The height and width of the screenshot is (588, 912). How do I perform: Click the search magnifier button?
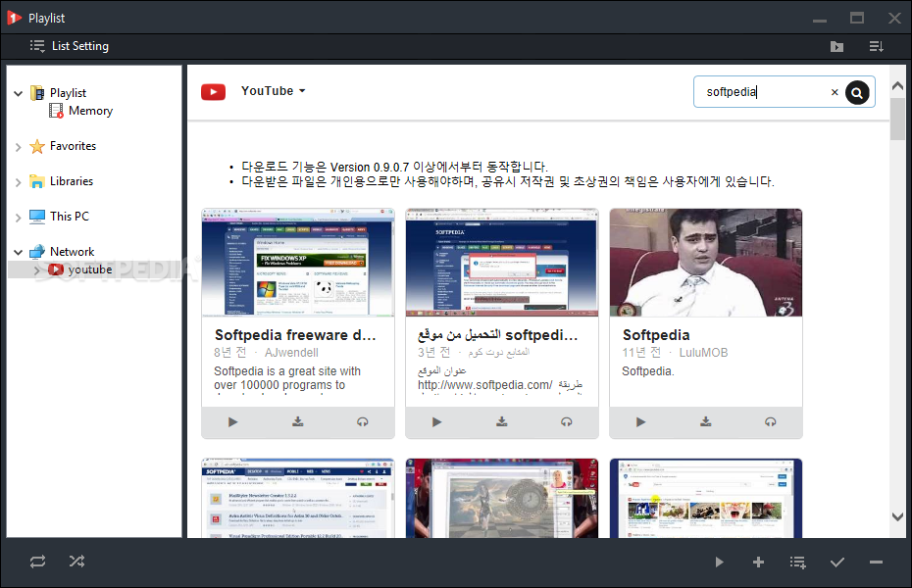857,92
